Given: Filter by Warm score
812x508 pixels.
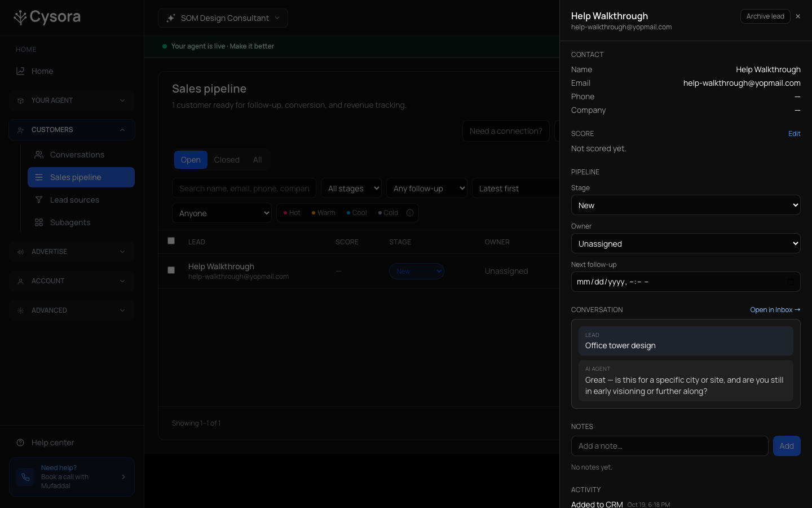Looking at the screenshot, I should click(x=324, y=213).
